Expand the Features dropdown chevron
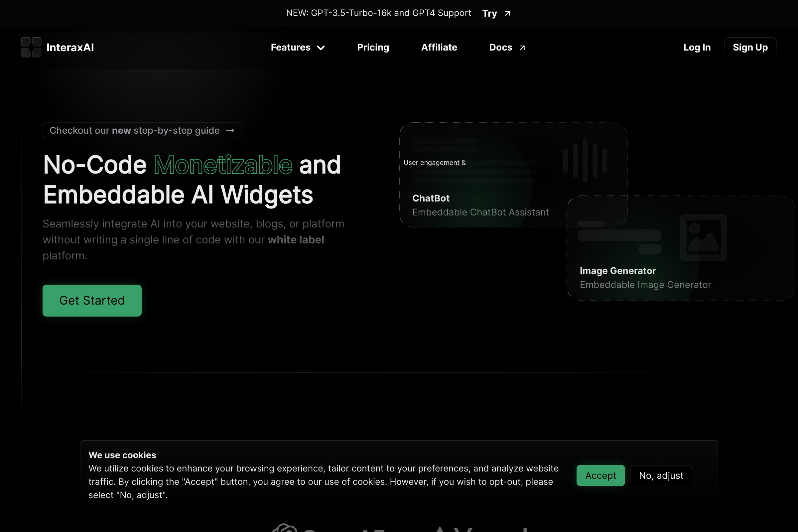Screen dimensions: 798x532 coord(321,48)
